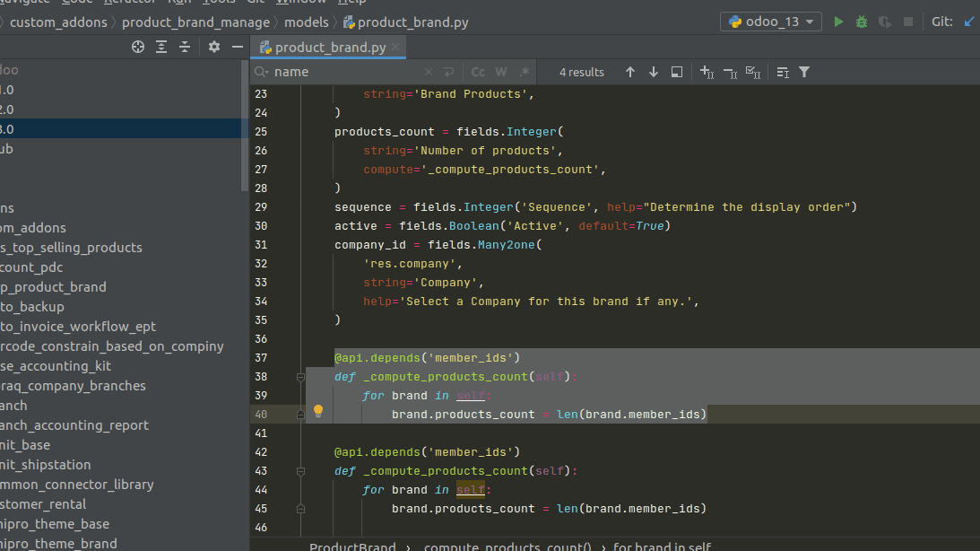Viewport: 980px width, 551px height.
Task: Update project via blue Git arrow icon
Action: [x=969, y=22]
